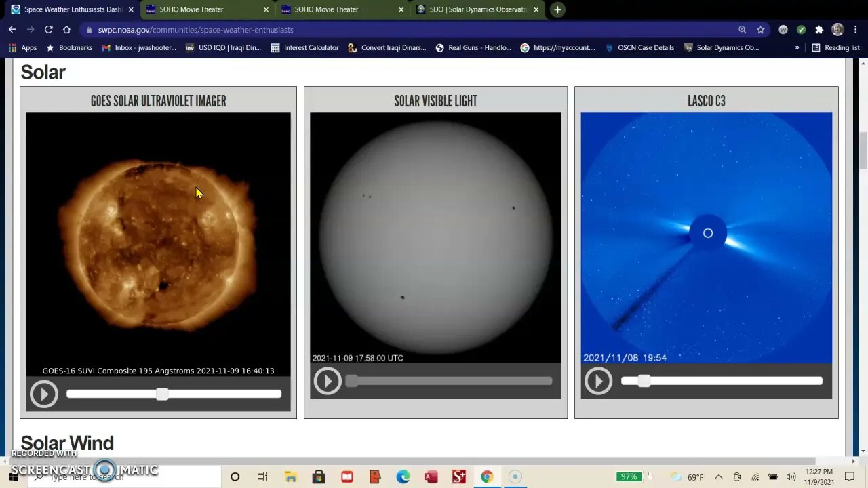Click the swpc.noaa.gov address bar
The width and height of the screenshot is (868, 488).
(x=414, y=30)
